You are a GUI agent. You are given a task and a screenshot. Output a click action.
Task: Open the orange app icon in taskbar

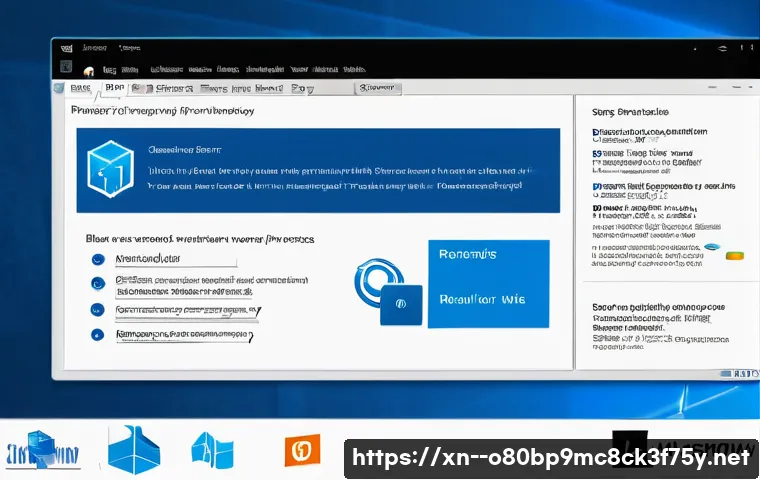pyautogui.click(x=301, y=449)
